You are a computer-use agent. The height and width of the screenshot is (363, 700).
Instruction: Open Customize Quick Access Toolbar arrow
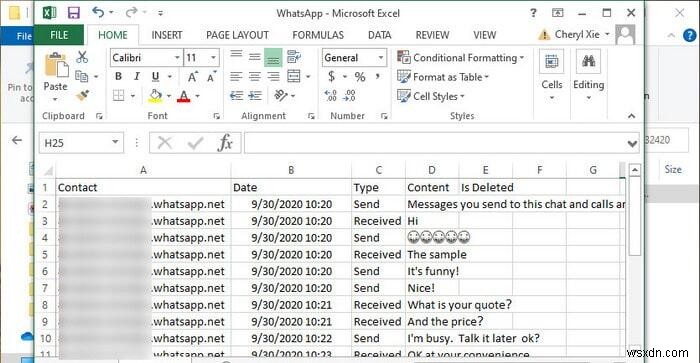pyautogui.click(x=160, y=13)
